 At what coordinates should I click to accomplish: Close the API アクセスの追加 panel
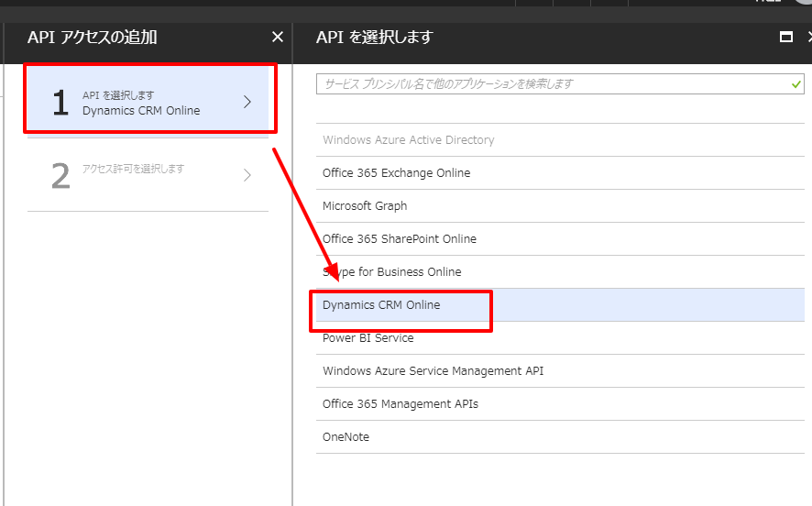(278, 37)
